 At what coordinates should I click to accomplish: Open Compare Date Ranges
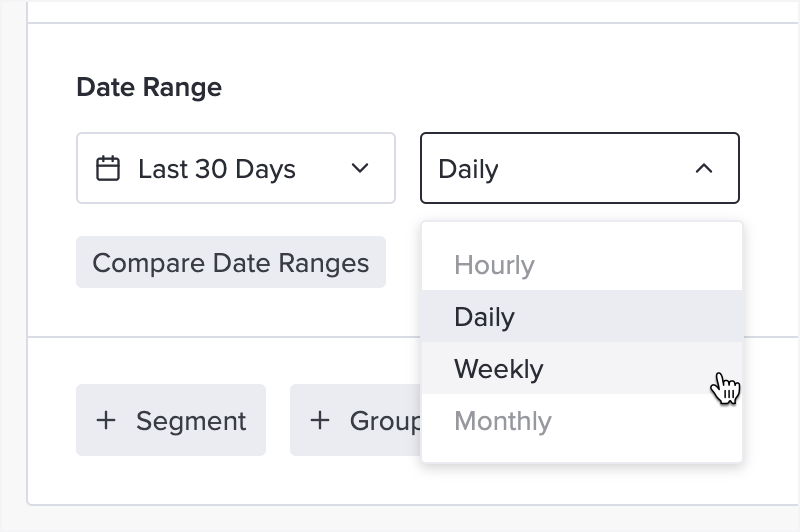231,262
